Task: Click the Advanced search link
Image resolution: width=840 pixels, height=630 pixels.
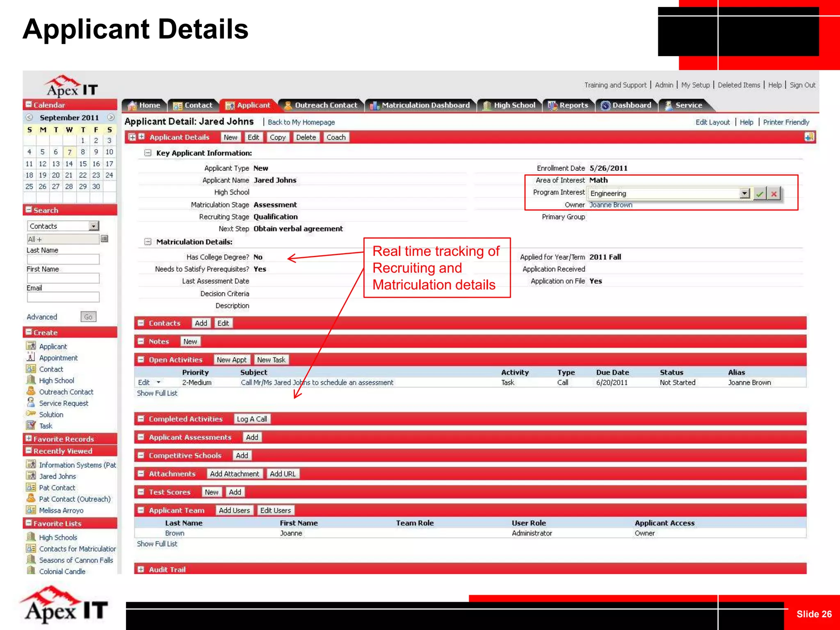Action: click(42, 317)
